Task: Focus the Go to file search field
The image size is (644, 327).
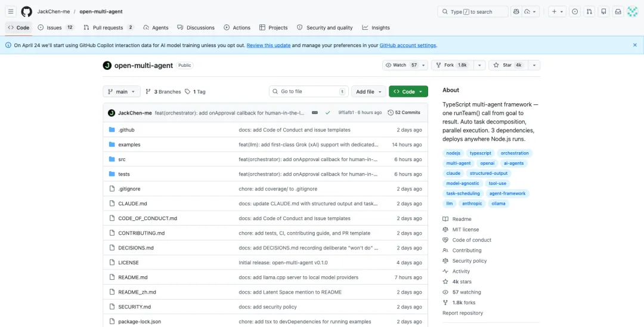Action: tap(309, 92)
